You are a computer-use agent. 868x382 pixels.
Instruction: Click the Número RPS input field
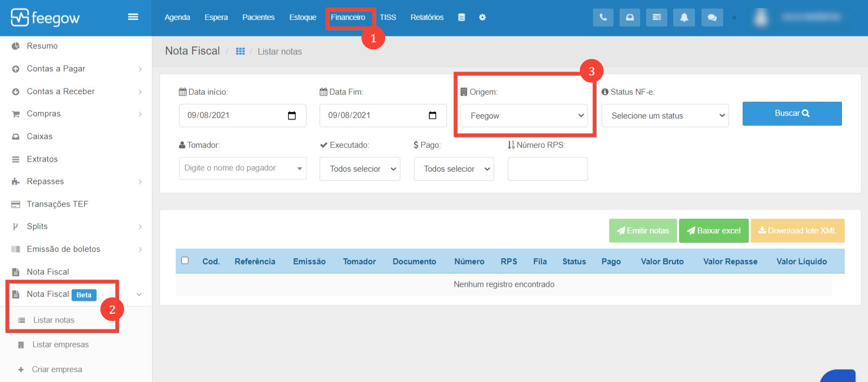[x=548, y=169]
